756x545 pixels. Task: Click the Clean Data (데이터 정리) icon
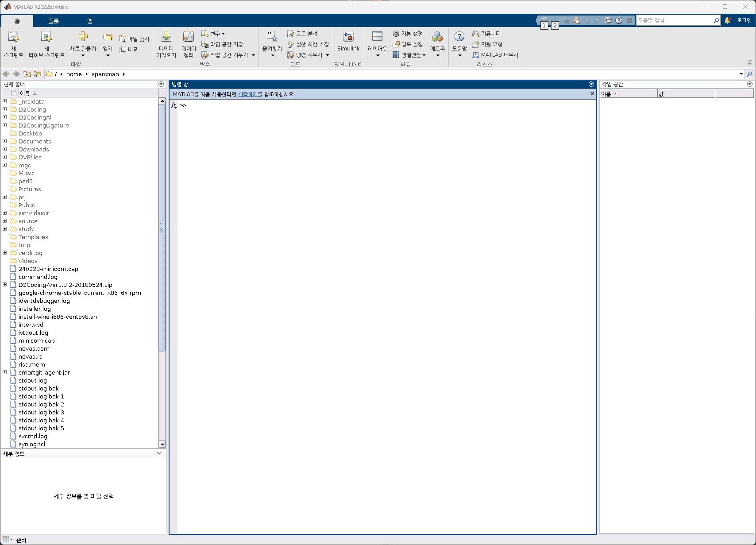click(x=189, y=37)
